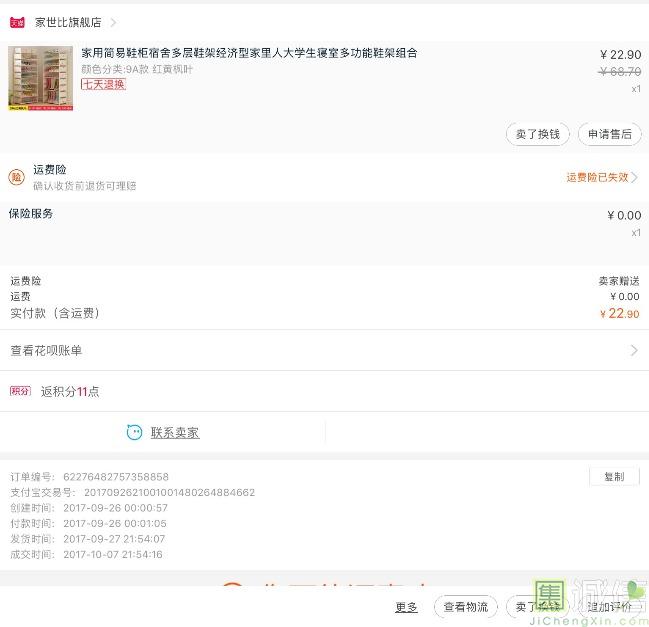Expand store details via chevron beside 家世比旗舰店
This screenshot has width=649, height=627.
[x=113, y=22]
